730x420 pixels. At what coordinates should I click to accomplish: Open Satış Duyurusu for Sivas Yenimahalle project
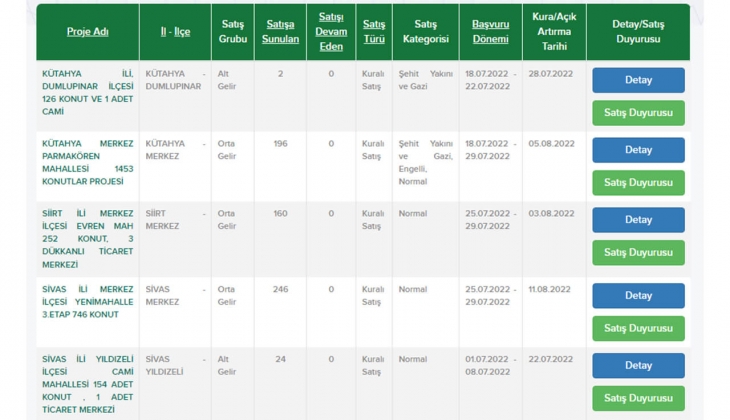click(638, 328)
